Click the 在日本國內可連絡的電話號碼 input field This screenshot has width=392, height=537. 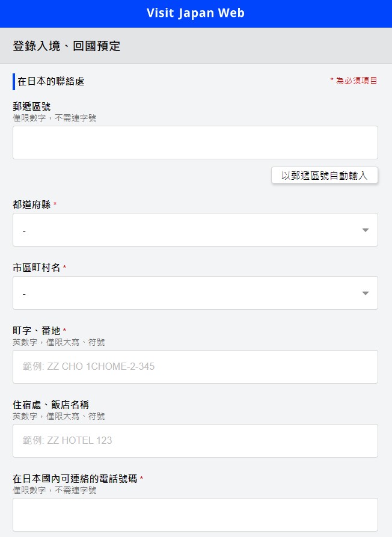(195, 515)
